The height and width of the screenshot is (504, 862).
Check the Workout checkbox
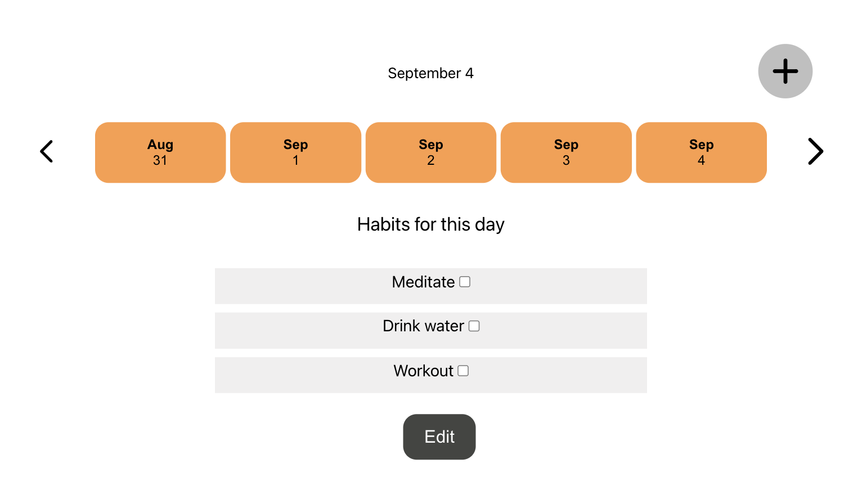pyautogui.click(x=463, y=370)
